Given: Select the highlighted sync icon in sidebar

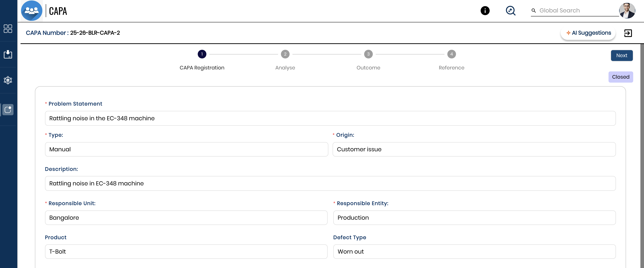Looking at the screenshot, I should (x=8, y=109).
